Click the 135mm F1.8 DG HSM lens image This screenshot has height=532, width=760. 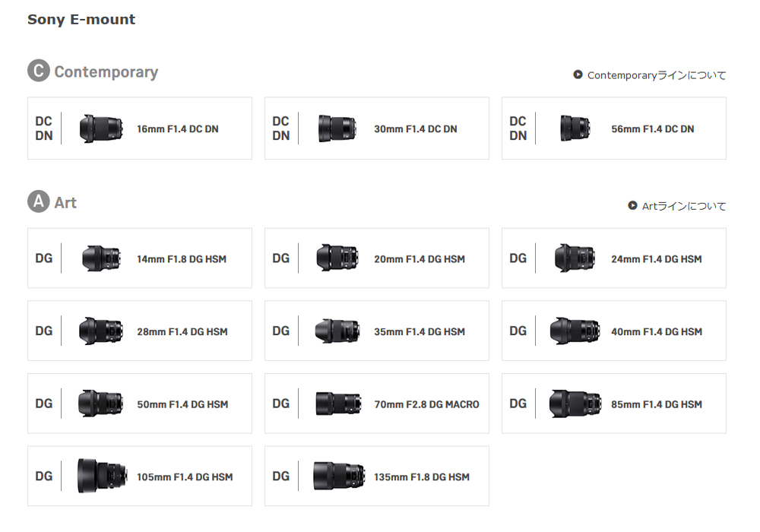point(339,477)
